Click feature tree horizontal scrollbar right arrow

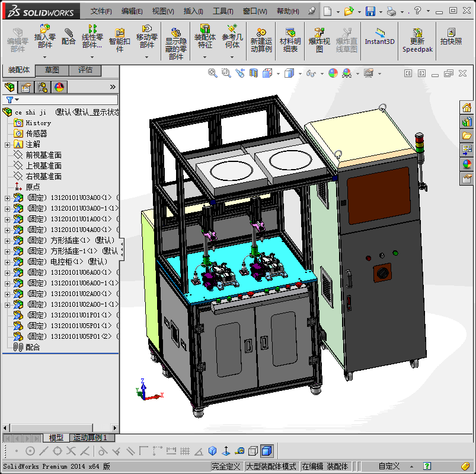tap(115, 428)
